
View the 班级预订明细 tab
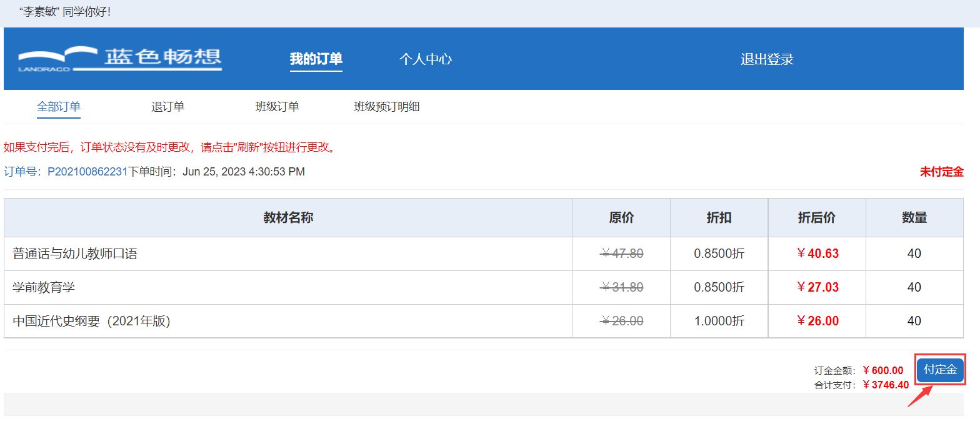386,107
